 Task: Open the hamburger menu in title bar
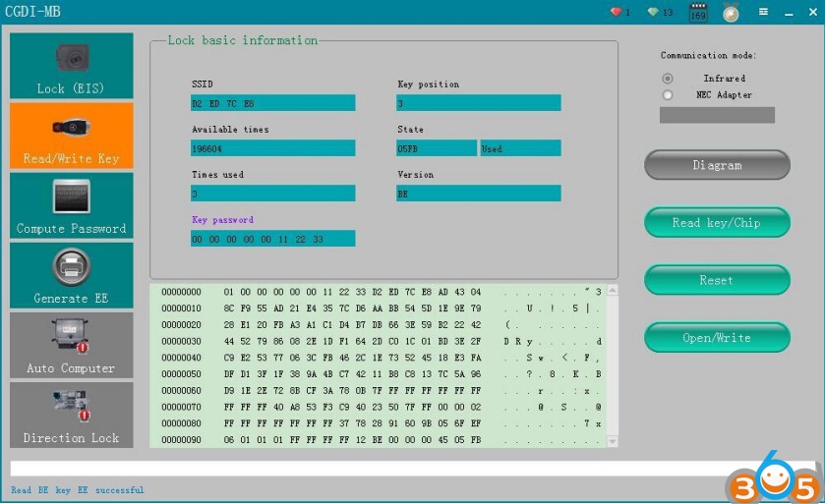(x=763, y=12)
